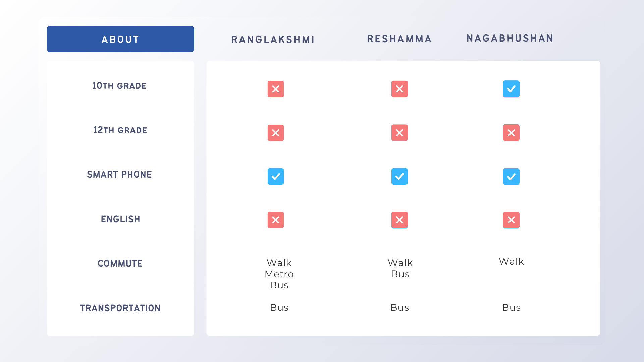This screenshot has width=644, height=362.
Task: Click Nagabhushan's English red X icon
Action: click(x=511, y=220)
